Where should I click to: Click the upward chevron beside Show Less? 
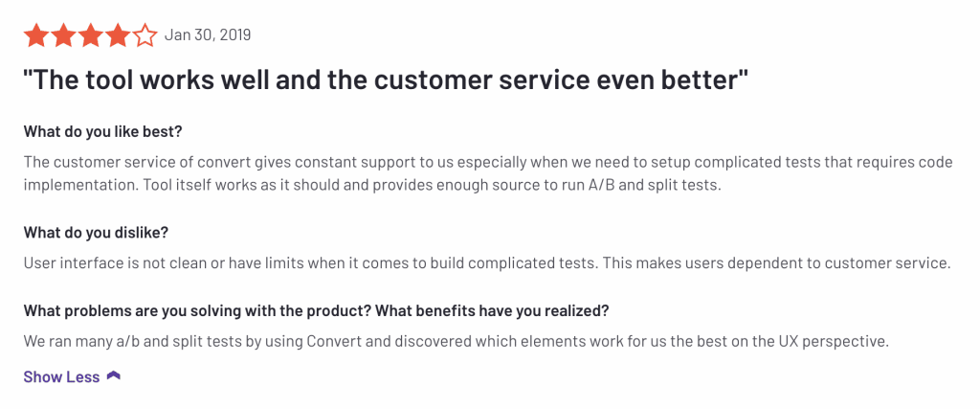[x=114, y=376]
